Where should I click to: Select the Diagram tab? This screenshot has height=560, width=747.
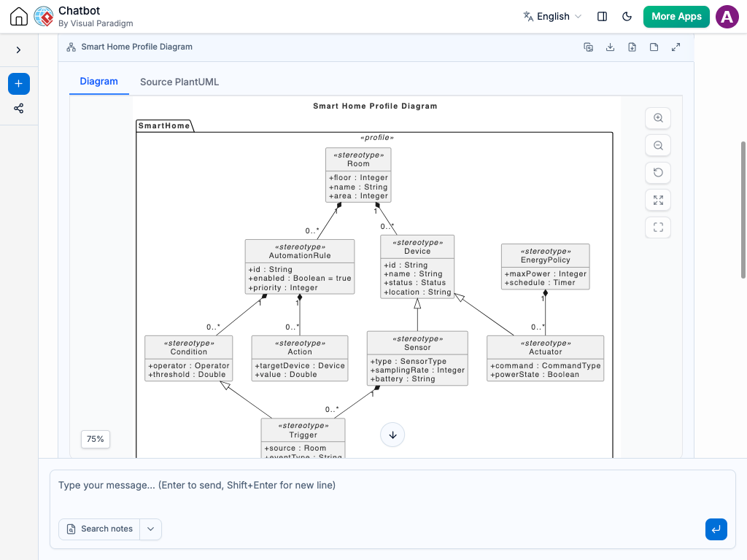[99, 82]
